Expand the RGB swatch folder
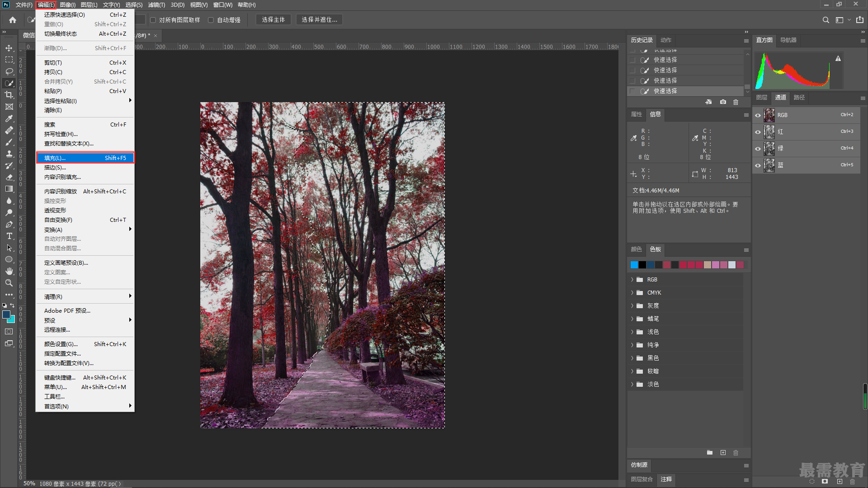 coord(632,280)
